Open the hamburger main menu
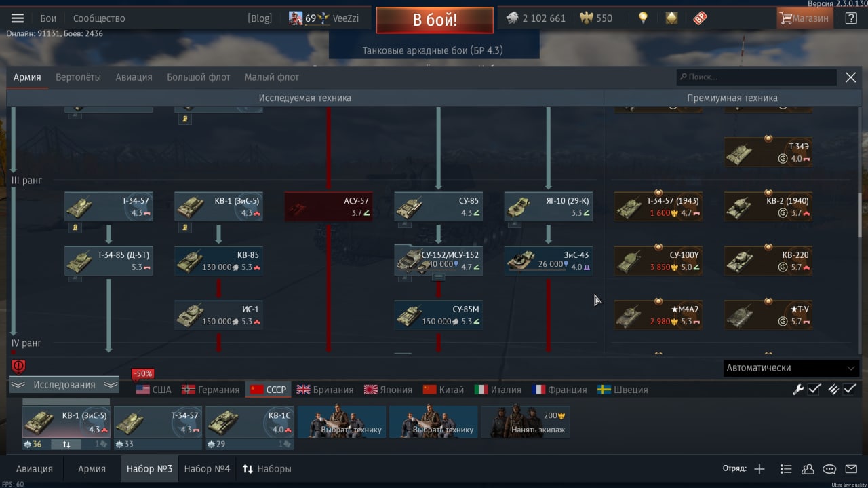The width and height of the screenshot is (868, 488). click(18, 18)
